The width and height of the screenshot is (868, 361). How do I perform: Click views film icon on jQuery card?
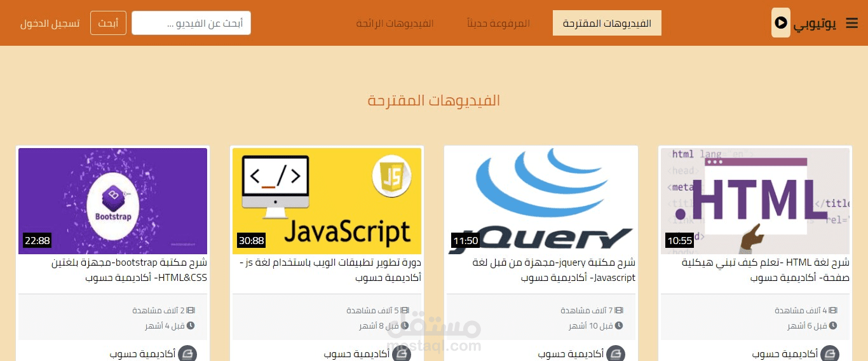pos(619,311)
